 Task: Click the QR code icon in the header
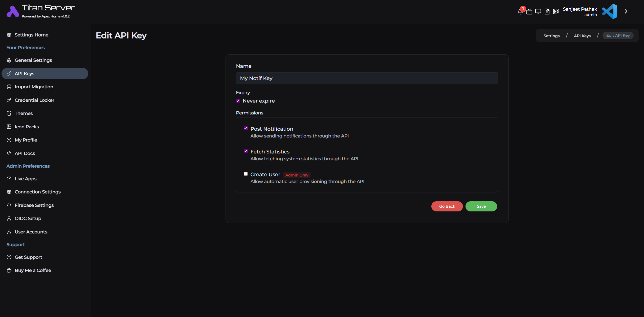tap(556, 11)
